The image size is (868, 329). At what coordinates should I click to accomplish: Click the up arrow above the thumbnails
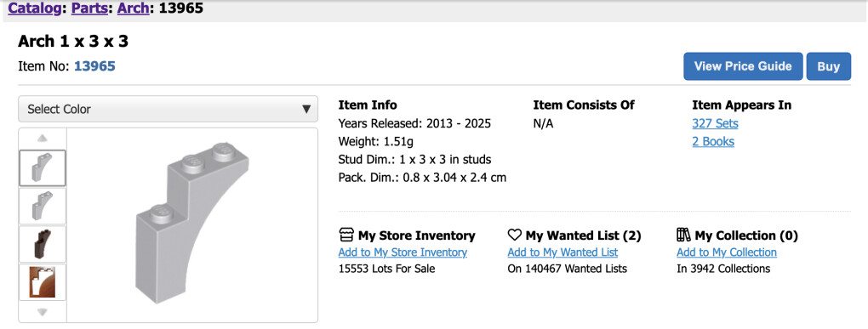click(43, 139)
